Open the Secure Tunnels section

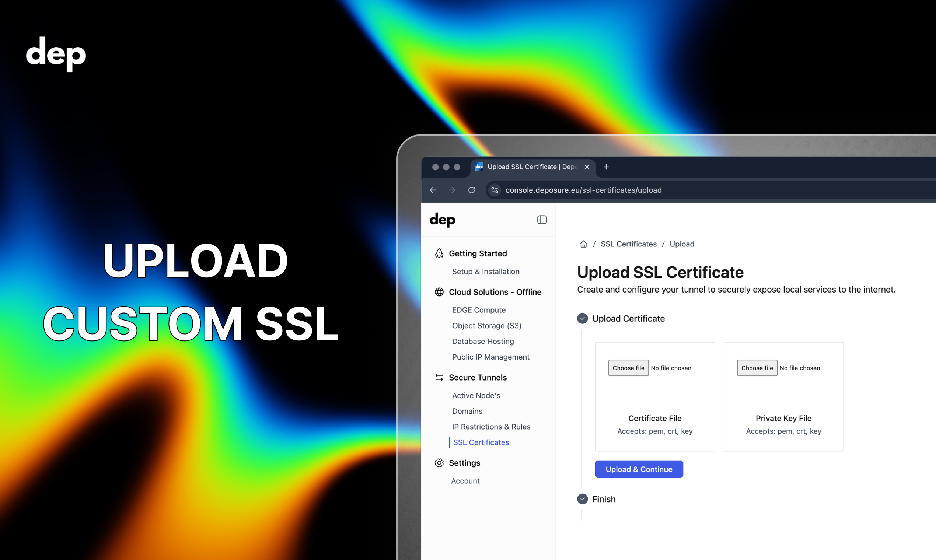point(478,377)
